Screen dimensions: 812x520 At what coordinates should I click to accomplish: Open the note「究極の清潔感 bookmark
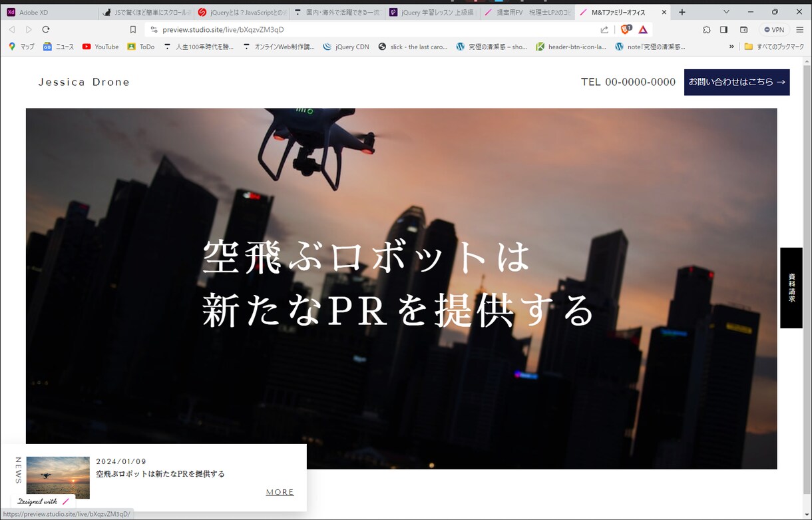[x=650, y=47]
